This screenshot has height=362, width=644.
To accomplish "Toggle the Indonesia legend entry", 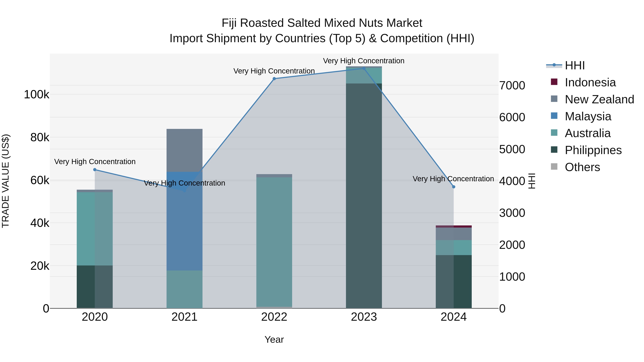I will coord(583,82).
